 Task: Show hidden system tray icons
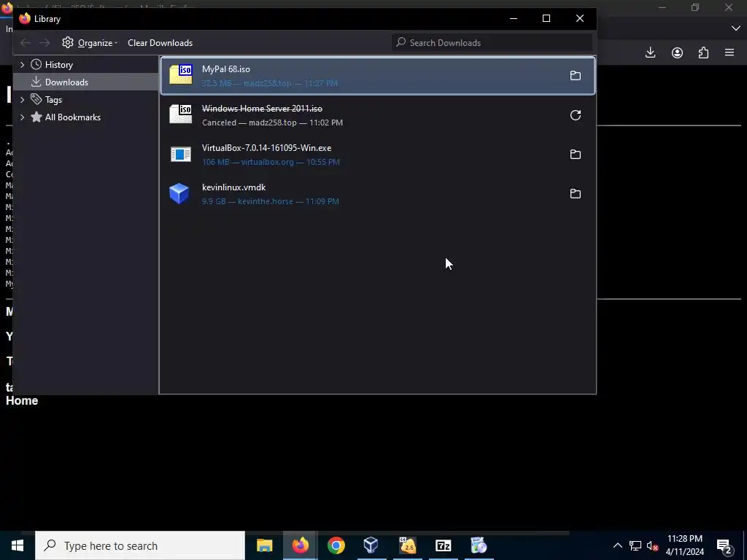click(617, 545)
